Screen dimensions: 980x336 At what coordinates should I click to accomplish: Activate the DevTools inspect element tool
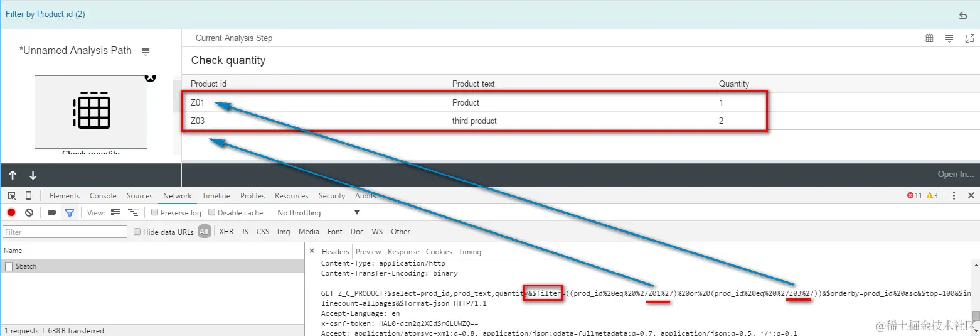point(12,196)
